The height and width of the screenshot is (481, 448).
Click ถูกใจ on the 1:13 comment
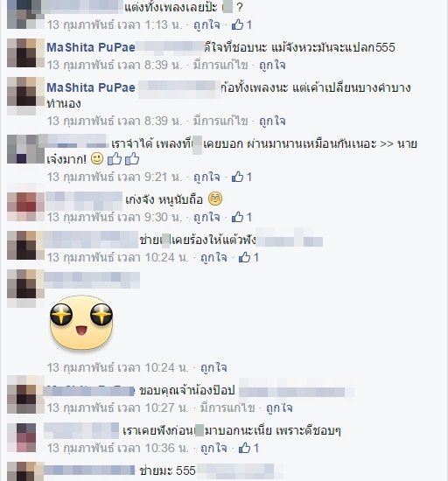(x=206, y=24)
